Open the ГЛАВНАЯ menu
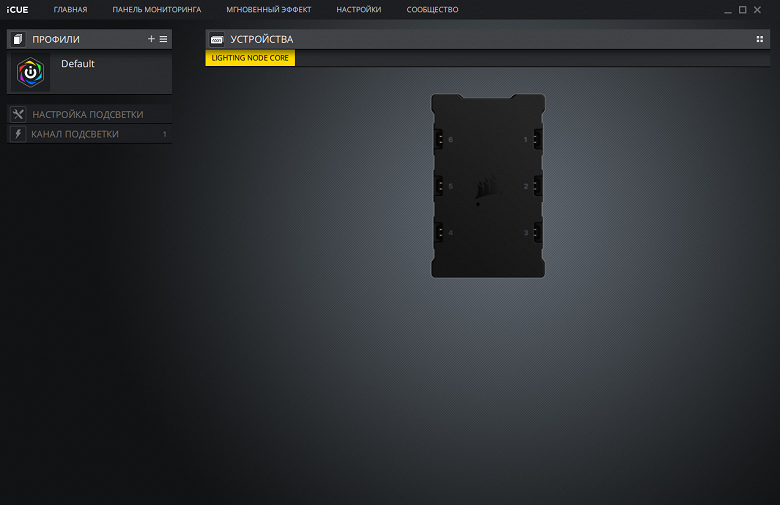This screenshot has height=505, width=780. click(70, 9)
